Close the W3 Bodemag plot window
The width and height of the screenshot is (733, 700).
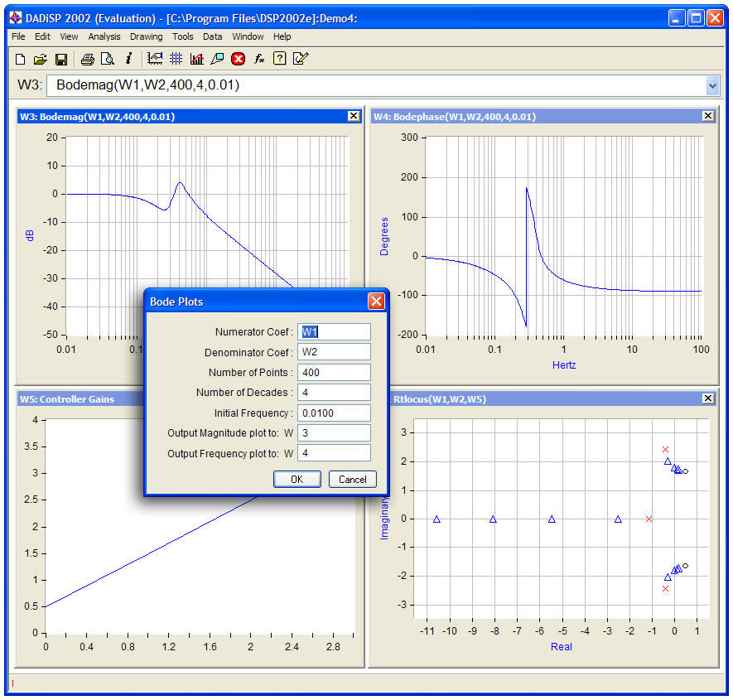(354, 116)
